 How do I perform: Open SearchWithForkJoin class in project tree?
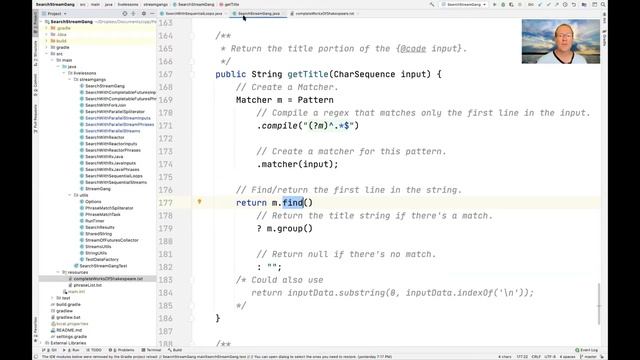click(105, 105)
